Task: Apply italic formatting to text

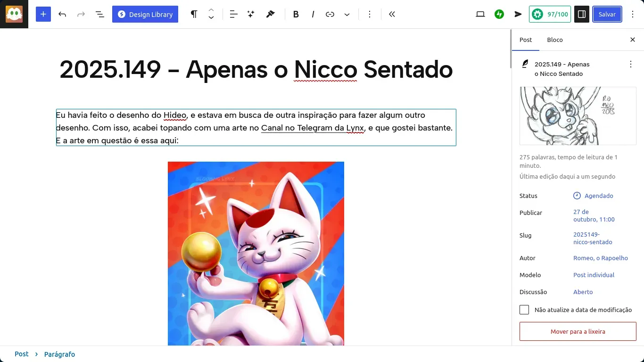Action: (x=313, y=14)
